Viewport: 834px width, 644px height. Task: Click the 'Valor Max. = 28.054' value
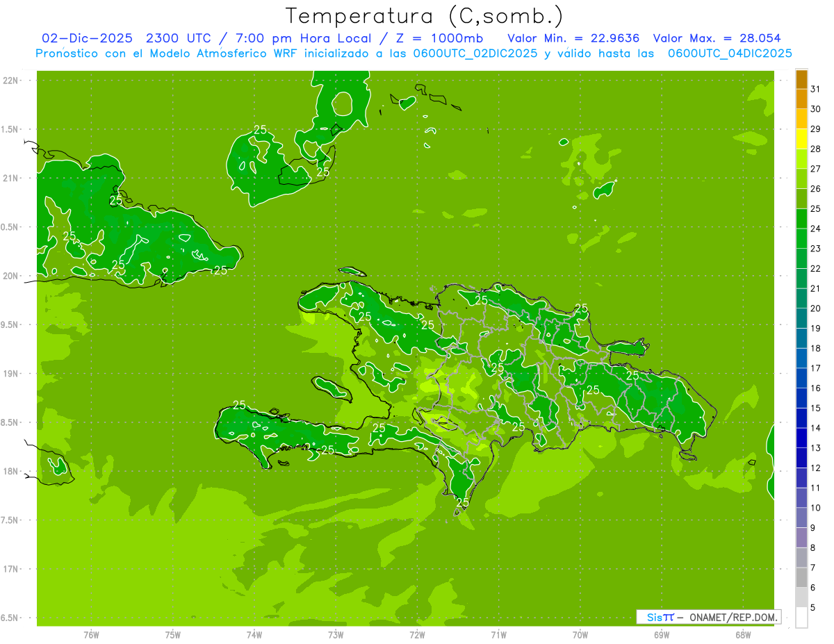pyautogui.click(x=717, y=38)
